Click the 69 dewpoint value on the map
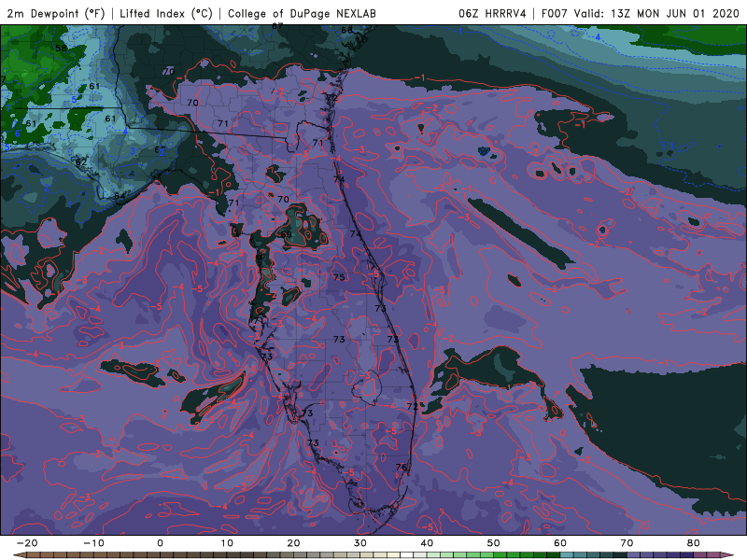This screenshot has width=747, height=560. 286,234
